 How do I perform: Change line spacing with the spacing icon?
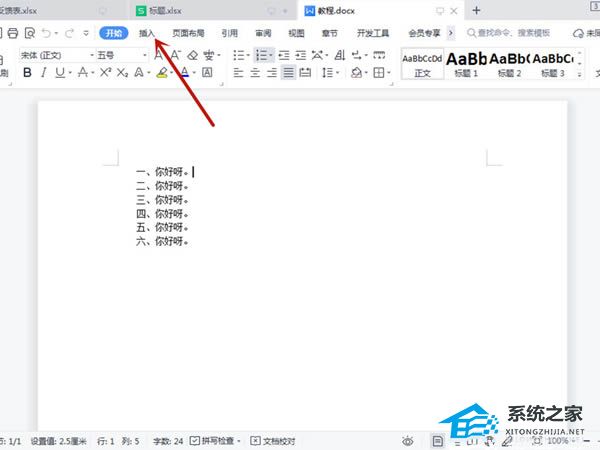(x=328, y=72)
